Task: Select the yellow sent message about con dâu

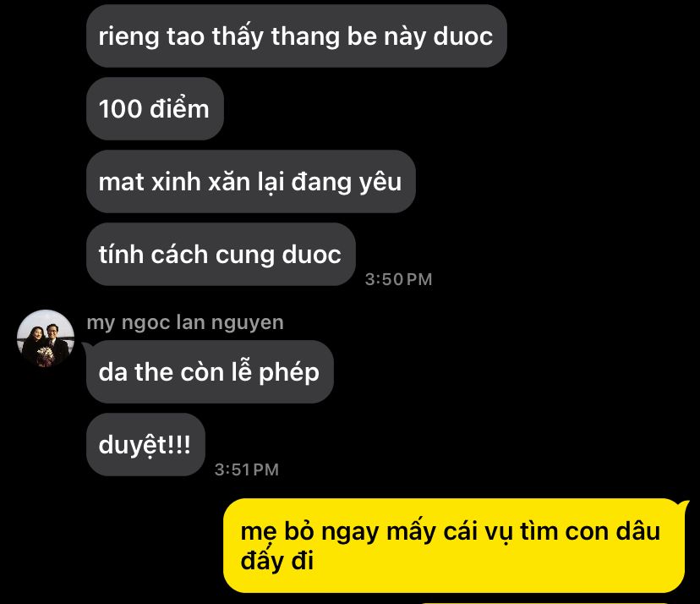Action: pyautogui.click(x=454, y=546)
